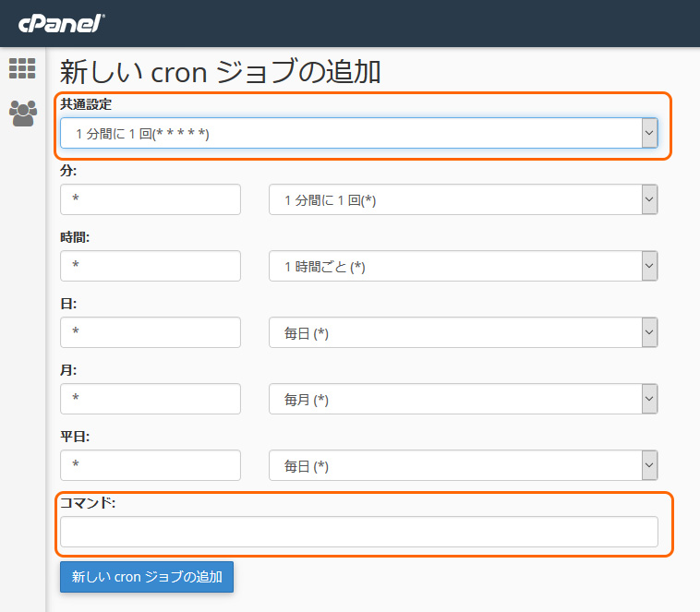Click the コマンド: label text
This screenshot has height=612, width=700.
(88, 503)
